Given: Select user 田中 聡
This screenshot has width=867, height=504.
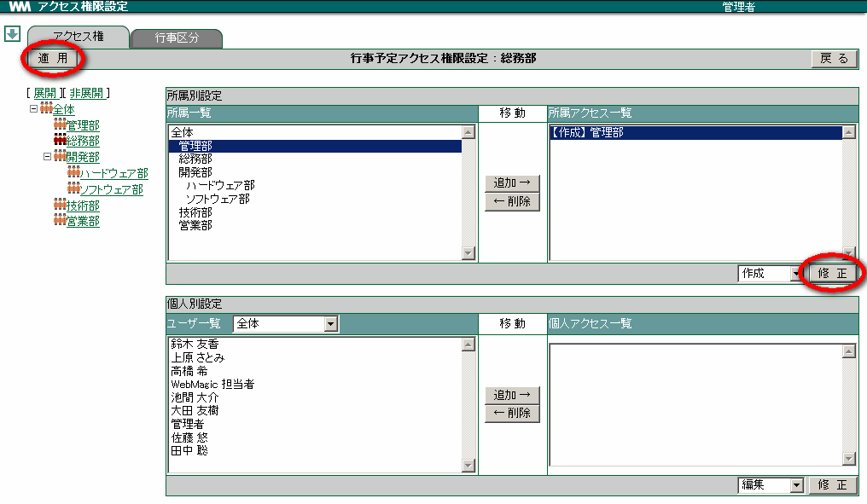Looking at the screenshot, I should pyautogui.click(x=315, y=450).
